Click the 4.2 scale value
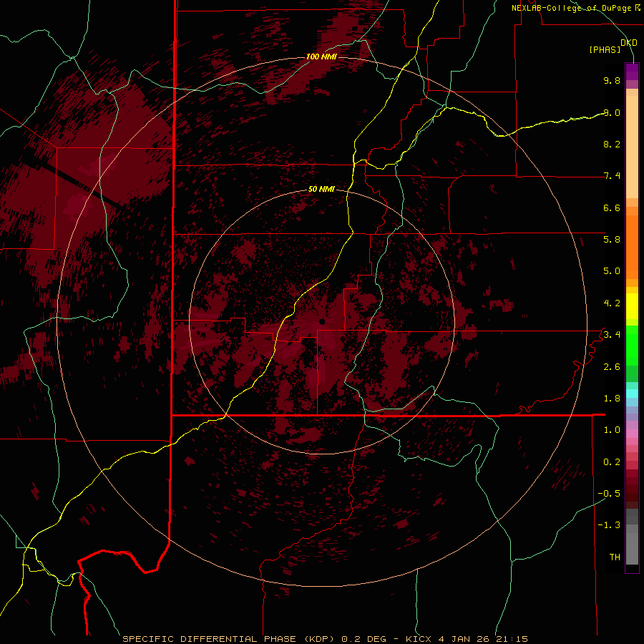 coord(612,303)
